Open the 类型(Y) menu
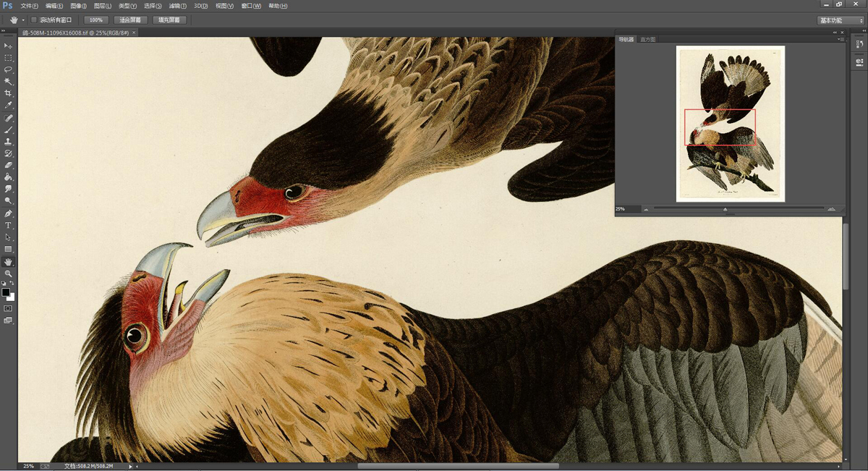 [x=128, y=6]
